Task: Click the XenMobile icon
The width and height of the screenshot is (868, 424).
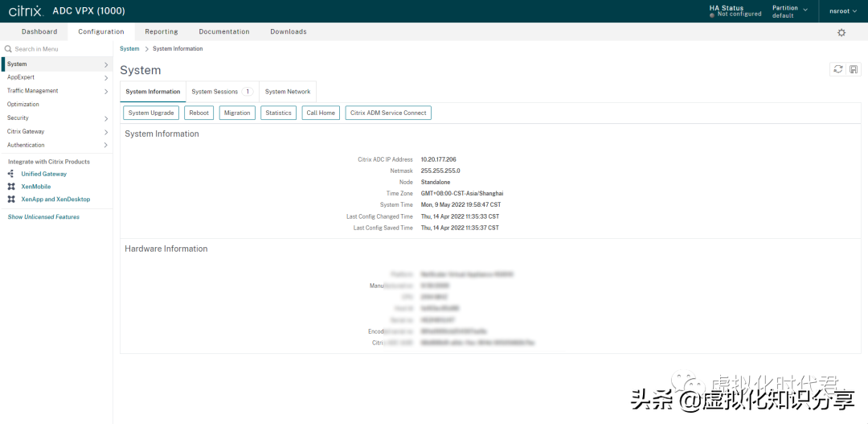Action: (x=11, y=186)
